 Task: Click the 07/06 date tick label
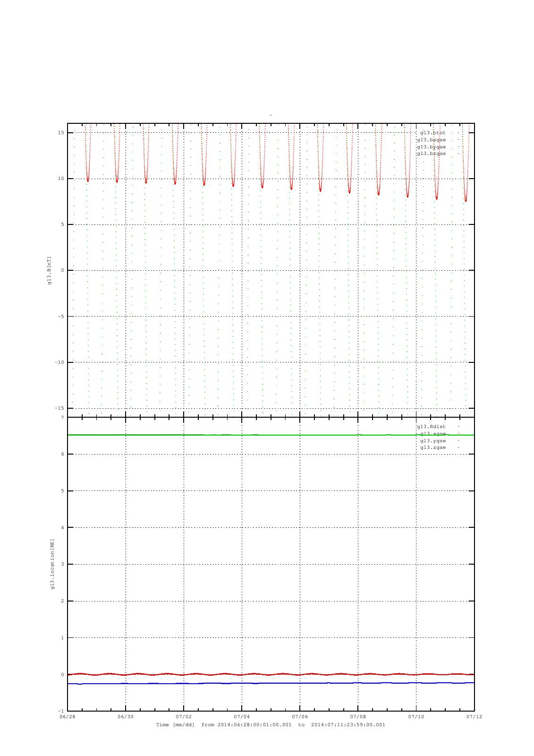(300, 717)
